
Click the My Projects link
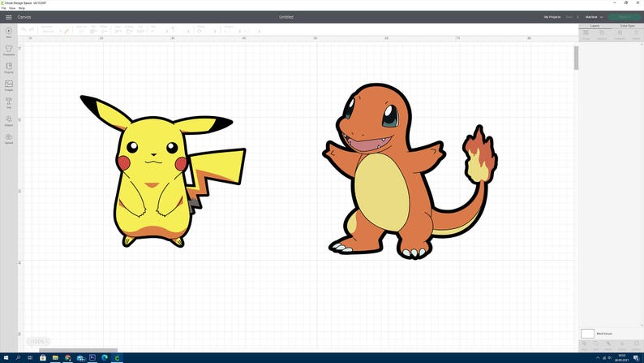pos(552,17)
